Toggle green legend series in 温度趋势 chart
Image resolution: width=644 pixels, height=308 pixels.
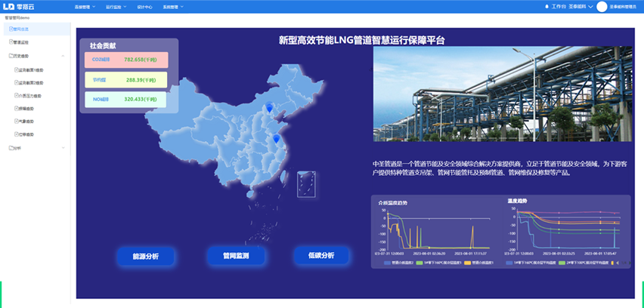point(562,263)
